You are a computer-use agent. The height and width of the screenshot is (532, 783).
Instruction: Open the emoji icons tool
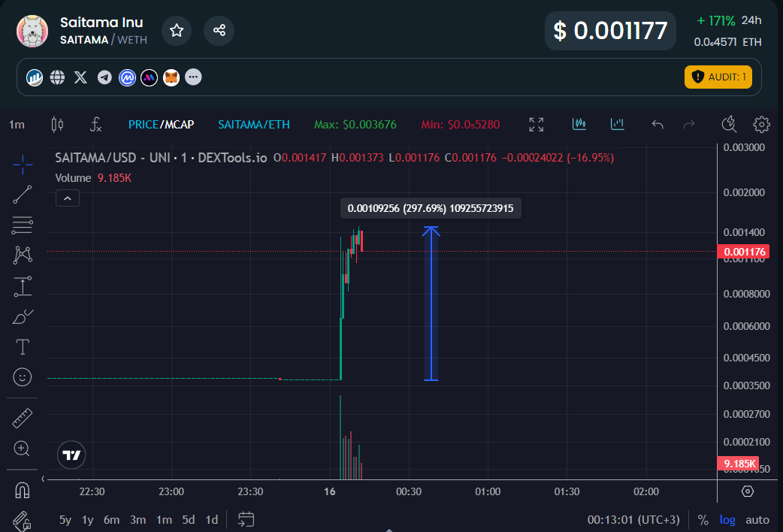[x=23, y=377]
